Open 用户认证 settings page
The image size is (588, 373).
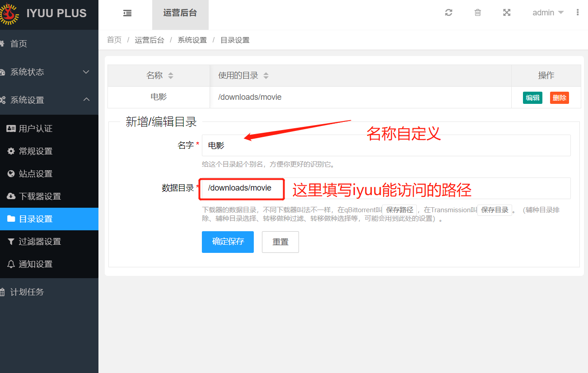pyautogui.click(x=49, y=129)
